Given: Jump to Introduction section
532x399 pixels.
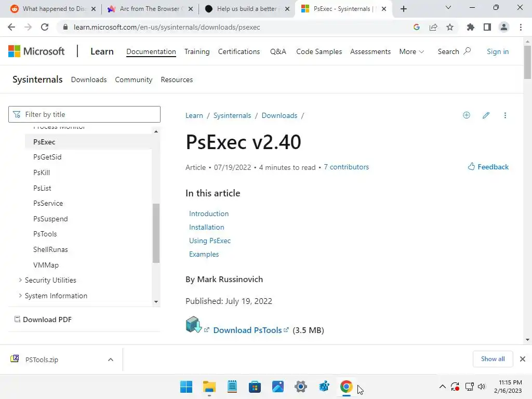Looking at the screenshot, I should coord(209,214).
